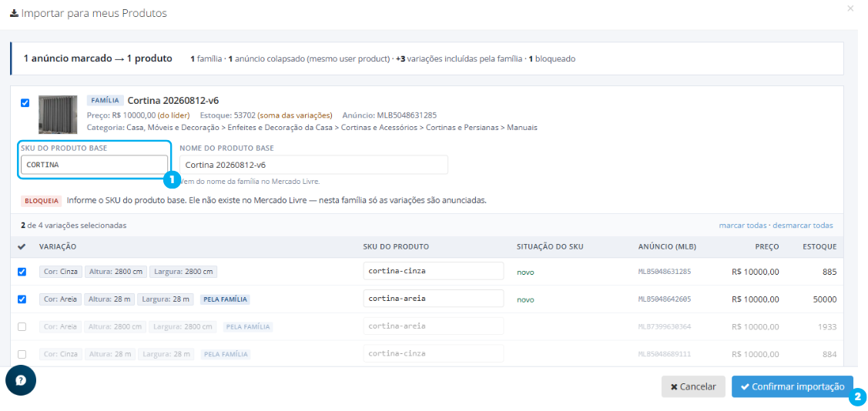Edit the Nome do produto base field

(314, 165)
